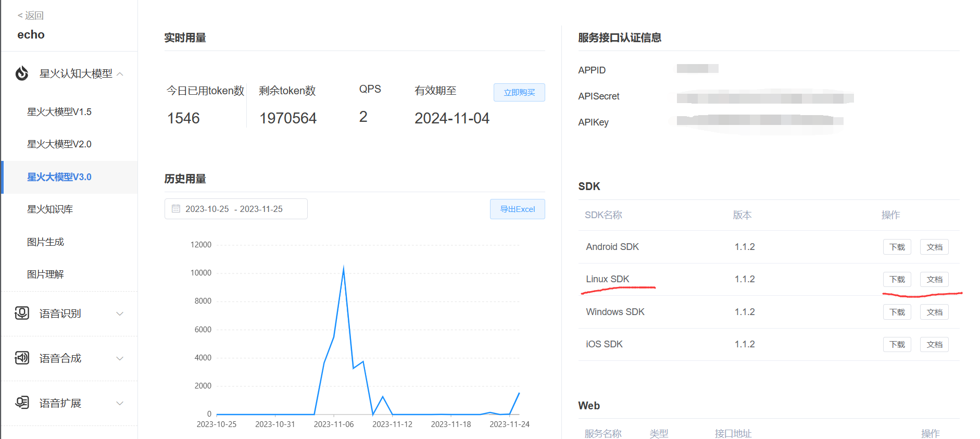Expand the 语音合成 menu

[x=120, y=358]
